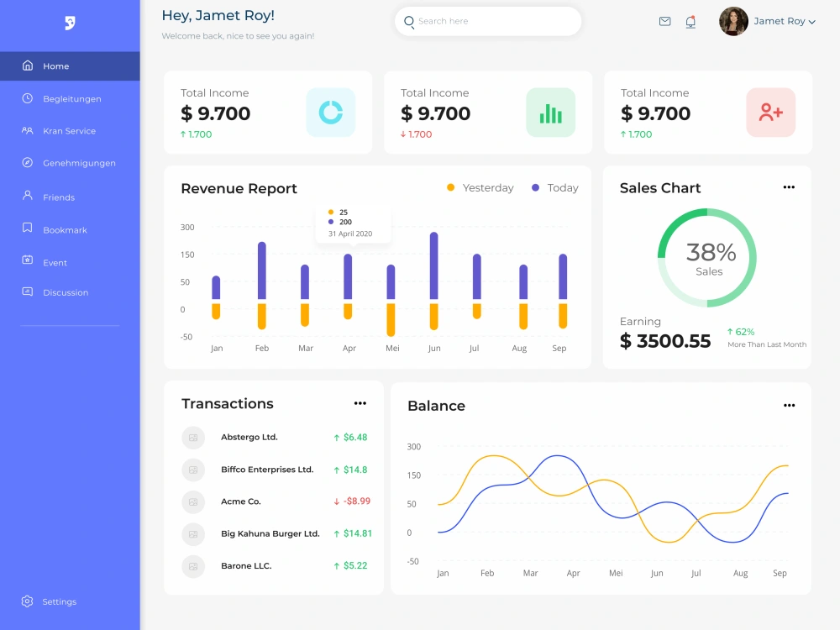The image size is (840, 630).
Task: Open the messages envelope icon
Action: point(664,21)
